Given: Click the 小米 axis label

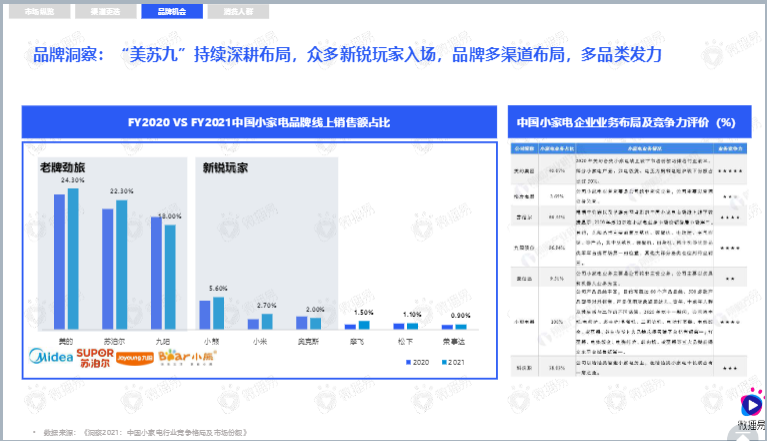Looking at the screenshot, I should coord(260,341).
